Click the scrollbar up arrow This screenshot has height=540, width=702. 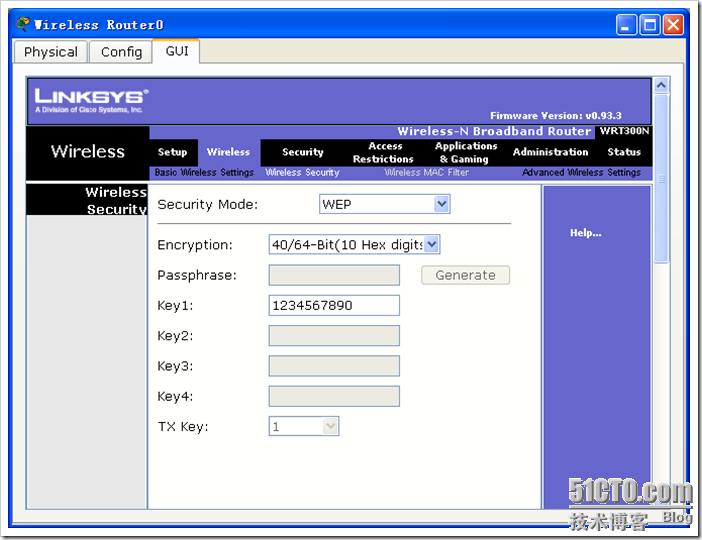coord(661,85)
